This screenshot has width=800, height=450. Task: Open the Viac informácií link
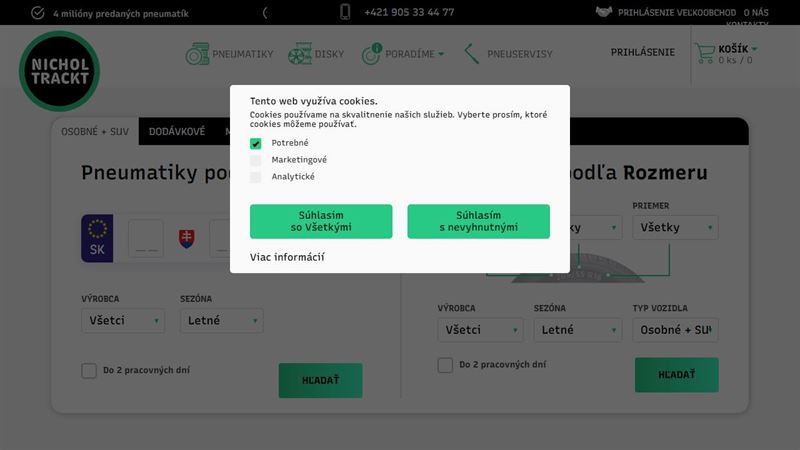287,257
